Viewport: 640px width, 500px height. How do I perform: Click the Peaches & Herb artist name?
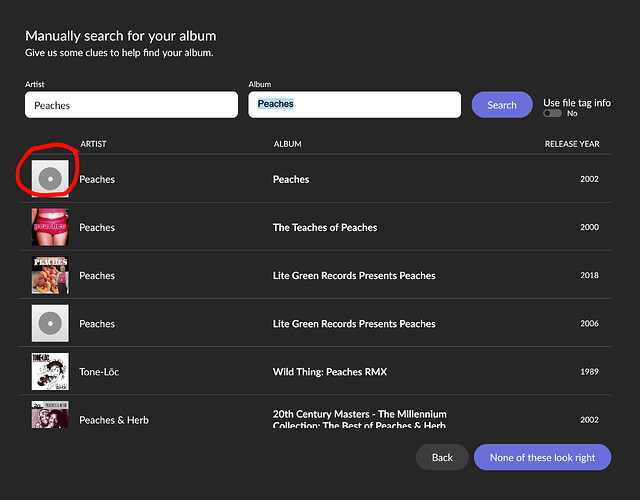114,420
